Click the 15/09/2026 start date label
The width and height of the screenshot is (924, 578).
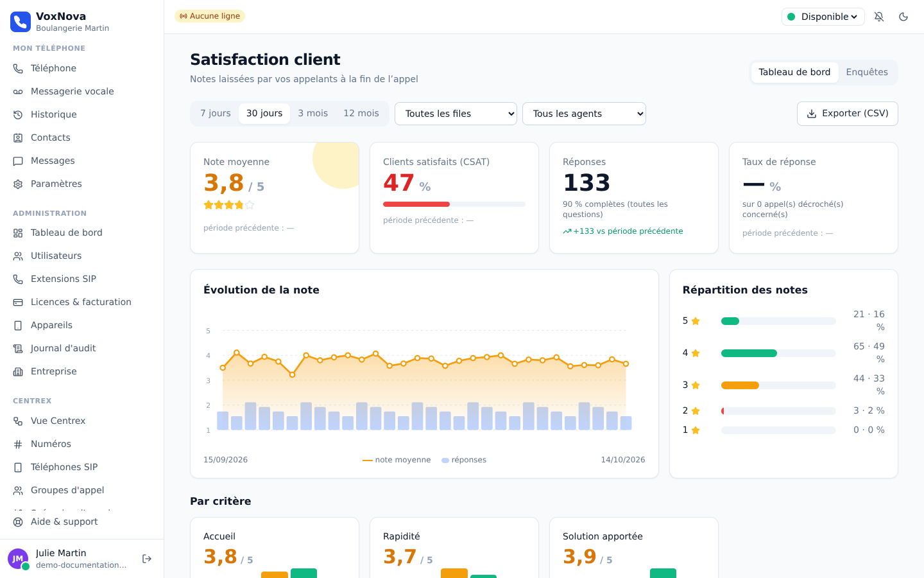point(225,460)
